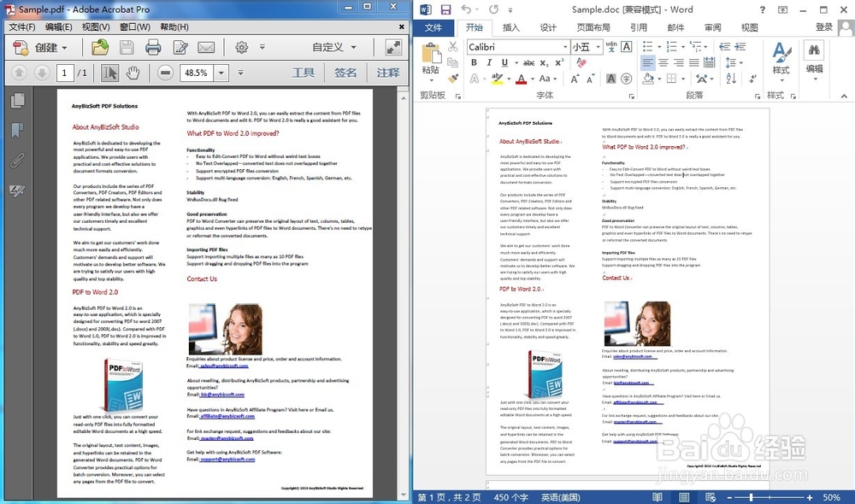Toggle Italic formatting in Word
Image resolution: width=855 pixels, height=504 pixels.
(489, 62)
